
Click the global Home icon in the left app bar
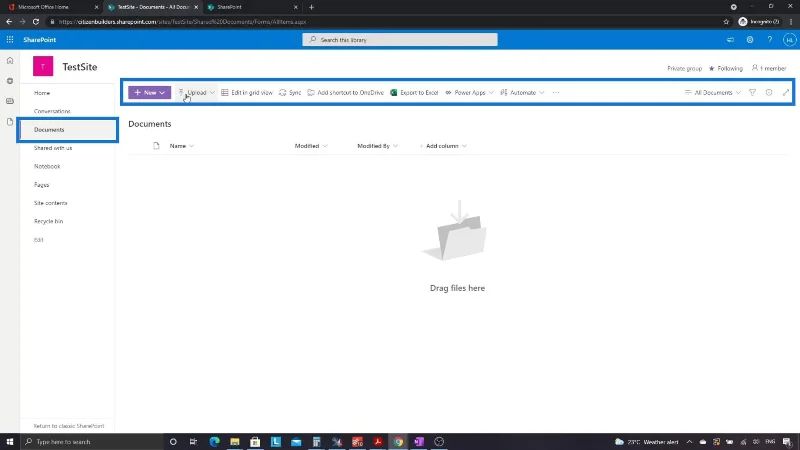(10, 61)
